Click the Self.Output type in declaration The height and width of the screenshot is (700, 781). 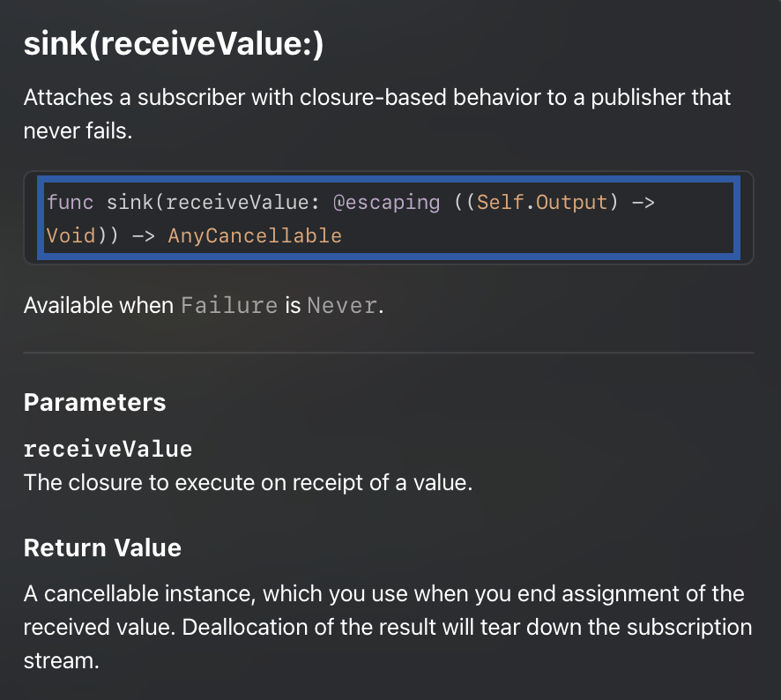pyautogui.click(x=541, y=202)
